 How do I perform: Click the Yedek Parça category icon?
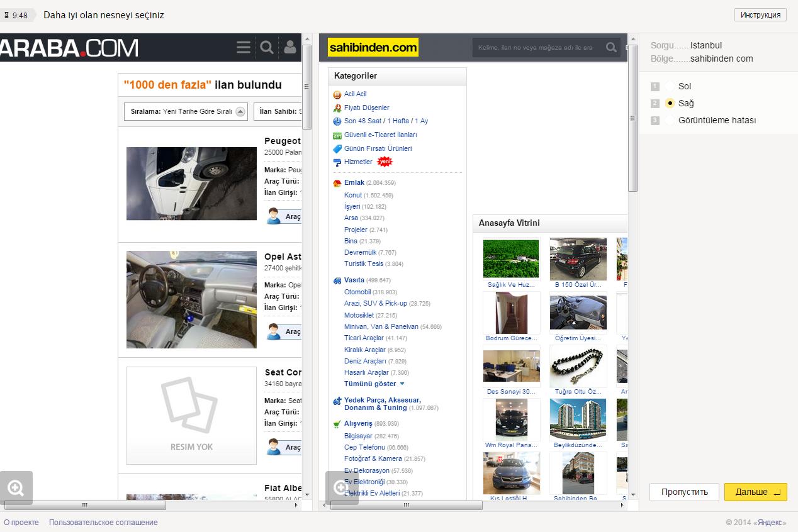coord(337,401)
